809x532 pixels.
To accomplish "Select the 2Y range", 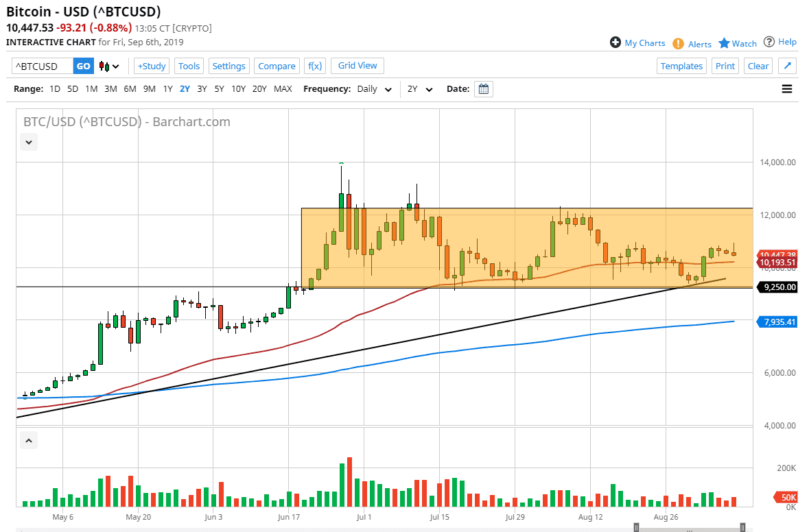I will coord(185,88).
